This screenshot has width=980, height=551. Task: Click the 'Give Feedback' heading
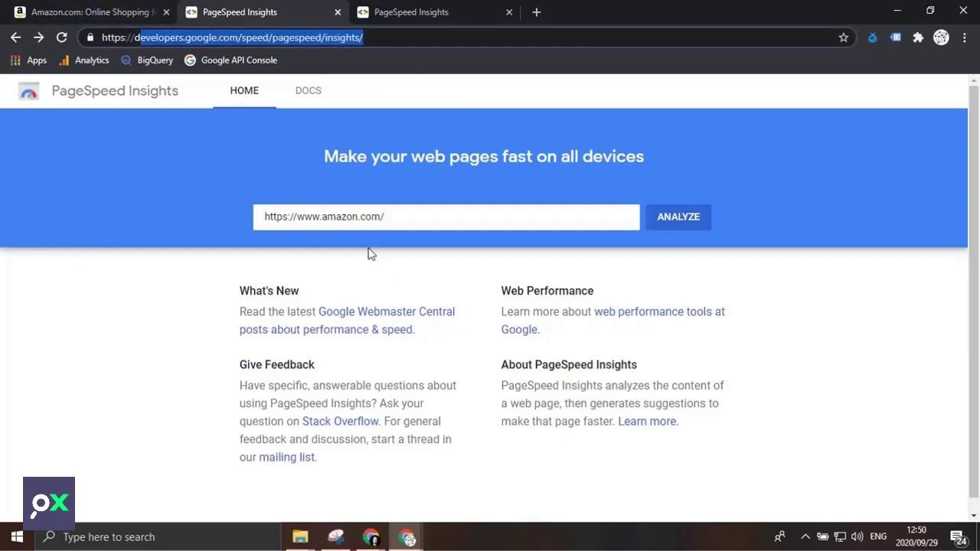(277, 364)
